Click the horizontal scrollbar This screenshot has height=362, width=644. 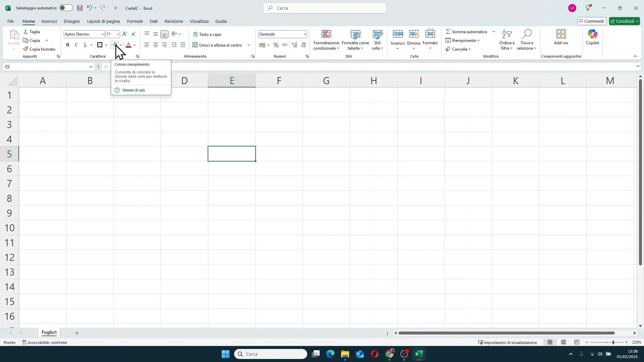pyautogui.click(x=506, y=333)
